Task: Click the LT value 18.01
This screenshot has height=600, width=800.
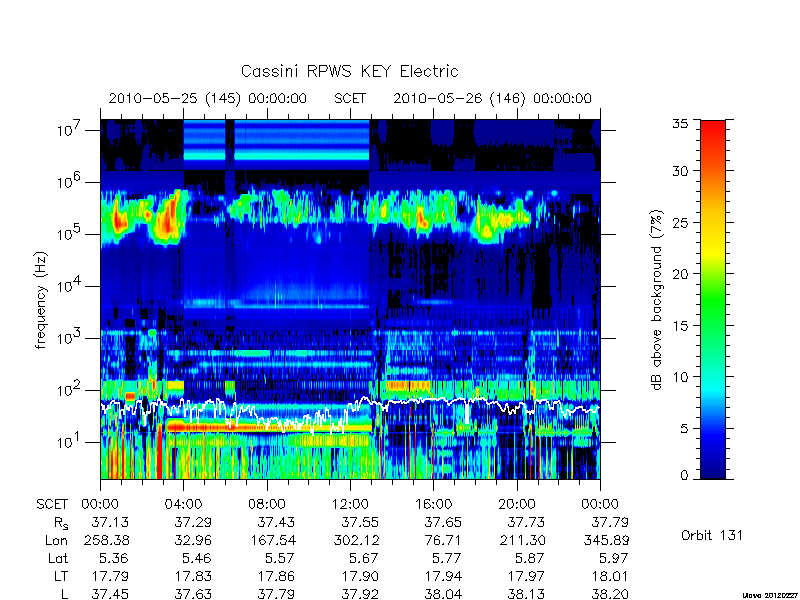Action: (610, 576)
